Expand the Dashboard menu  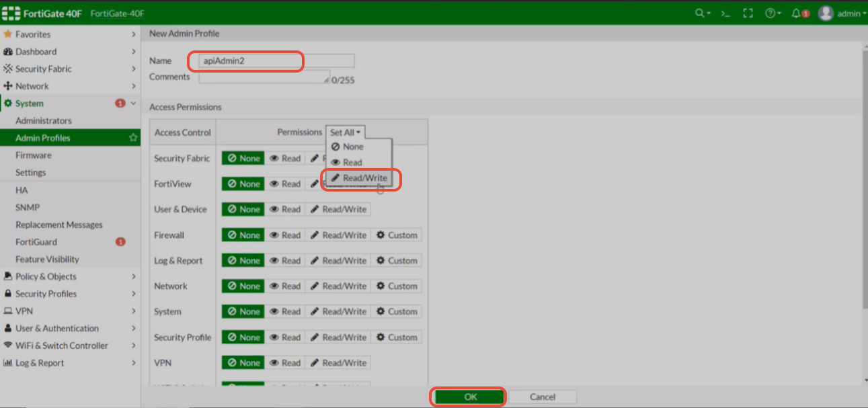click(70, 52)
